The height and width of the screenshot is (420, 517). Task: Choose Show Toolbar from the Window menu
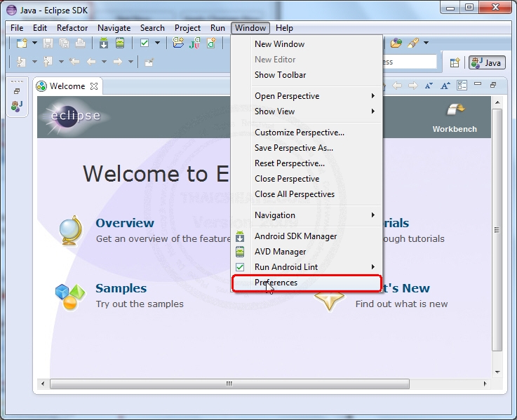tap(307, 75)
